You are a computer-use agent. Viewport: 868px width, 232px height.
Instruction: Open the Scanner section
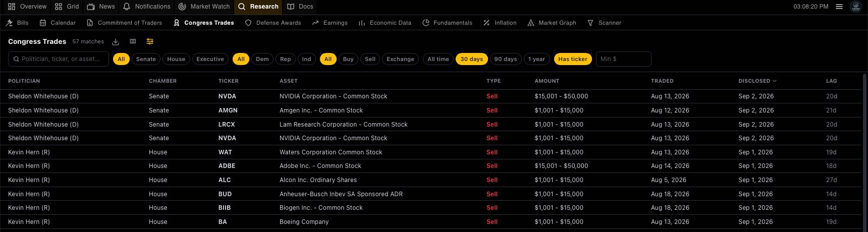(604, 23)
